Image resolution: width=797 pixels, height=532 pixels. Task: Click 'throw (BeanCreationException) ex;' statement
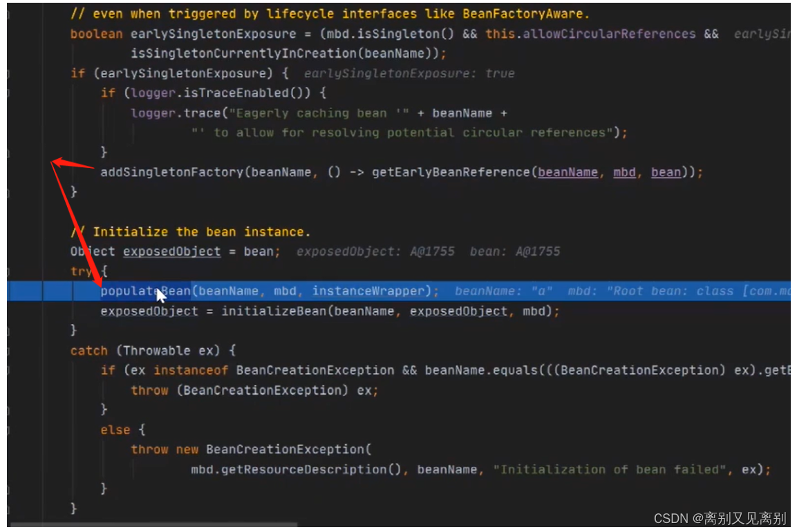coord(254,390)
